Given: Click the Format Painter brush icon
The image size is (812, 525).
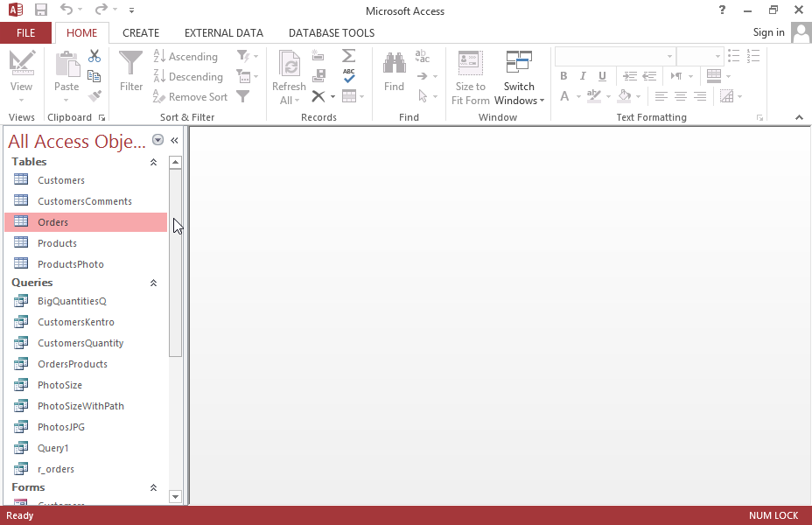Looking at the screenshot, I should point(94,95).
